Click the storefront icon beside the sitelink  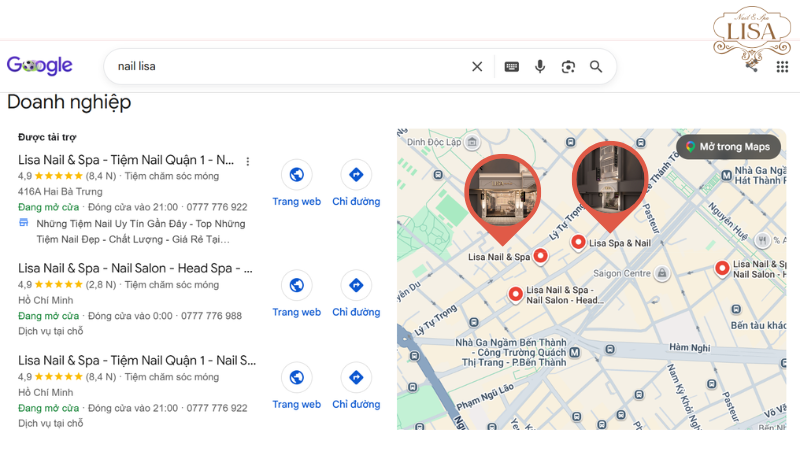pos(23,223)
